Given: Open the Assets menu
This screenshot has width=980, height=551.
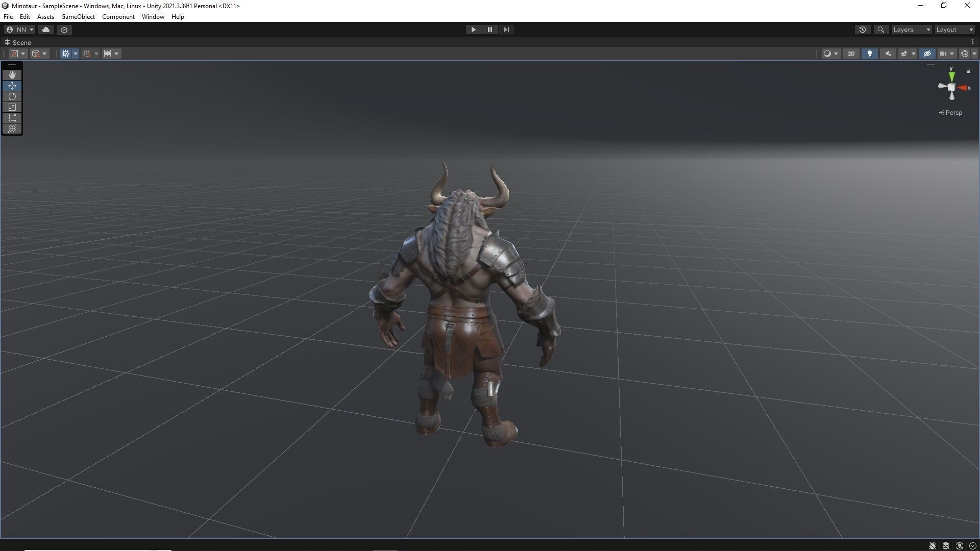Looking at the screenshot, I should pyautogui.click(x=45, y=17).
